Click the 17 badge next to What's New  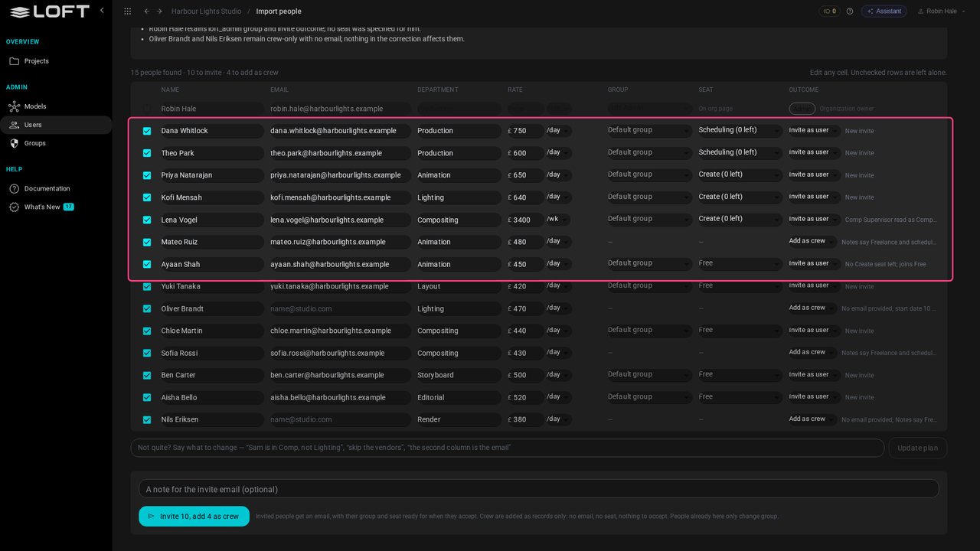coord(69,207)
